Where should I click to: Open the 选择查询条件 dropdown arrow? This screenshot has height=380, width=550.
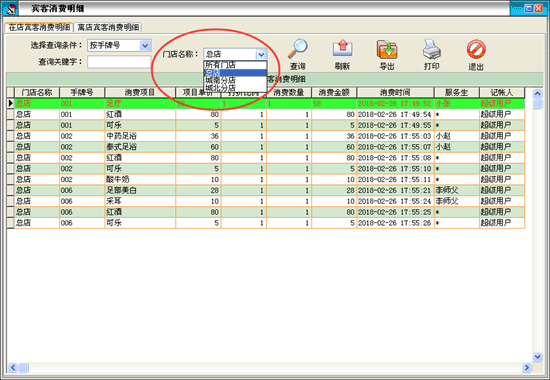(x=145, y=45)
